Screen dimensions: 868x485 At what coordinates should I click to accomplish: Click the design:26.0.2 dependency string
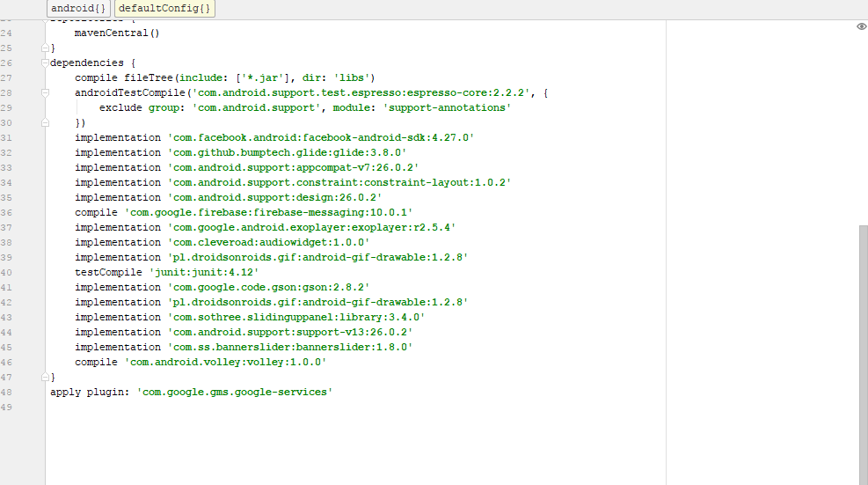274,198
